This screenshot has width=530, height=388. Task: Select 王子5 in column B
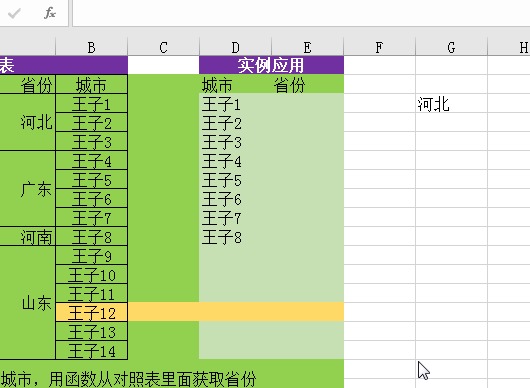coord(91,179)
